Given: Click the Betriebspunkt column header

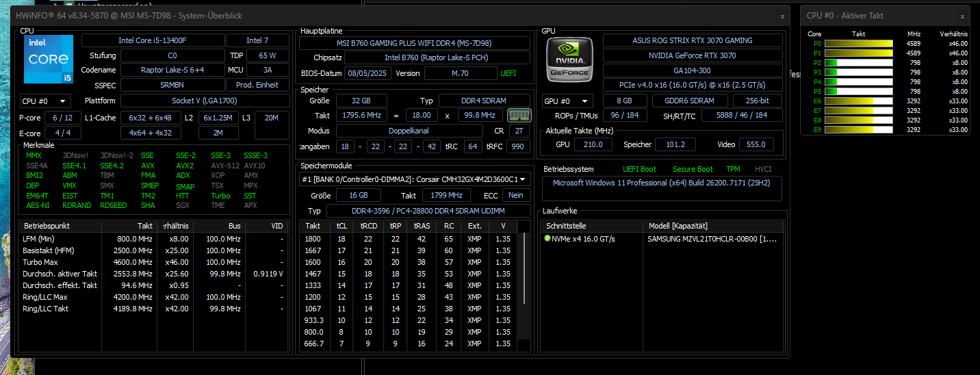Looking at the screenshot, I should [x=60, y=226].
